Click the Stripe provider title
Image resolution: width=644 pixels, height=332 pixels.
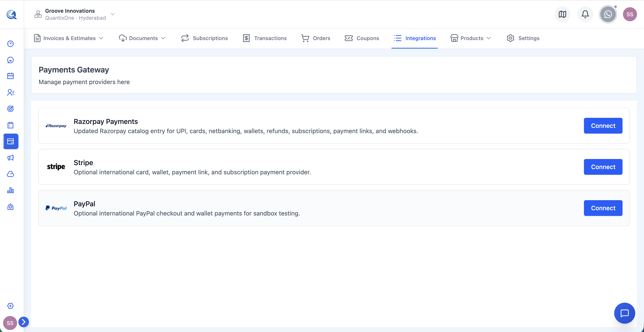[83, 163]
